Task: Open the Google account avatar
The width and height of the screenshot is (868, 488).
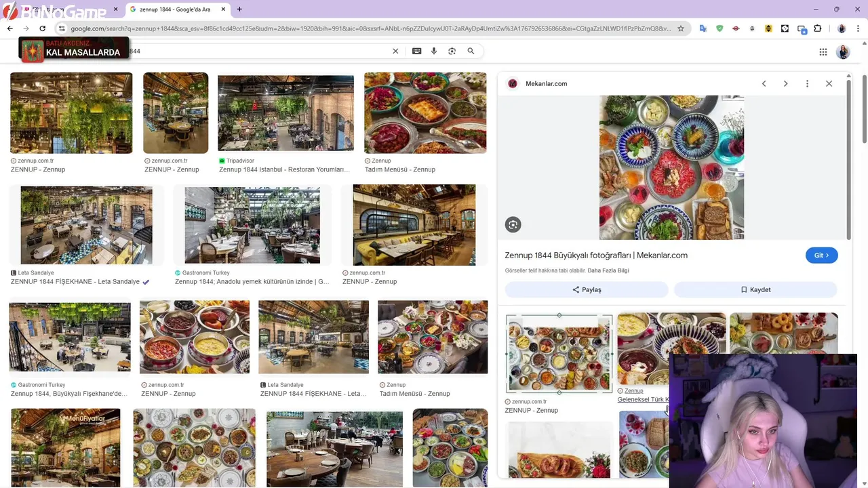Action: point(844,52)
